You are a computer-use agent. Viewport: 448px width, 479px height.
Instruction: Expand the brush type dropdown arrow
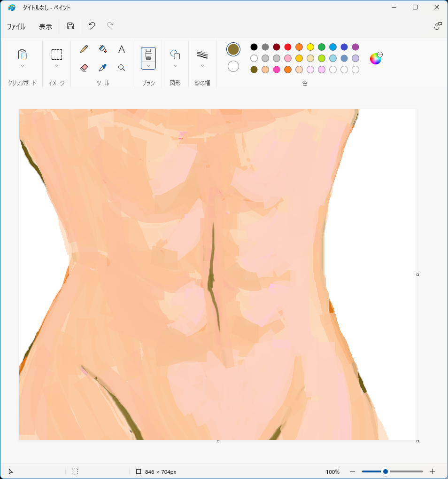click(148, 66)
